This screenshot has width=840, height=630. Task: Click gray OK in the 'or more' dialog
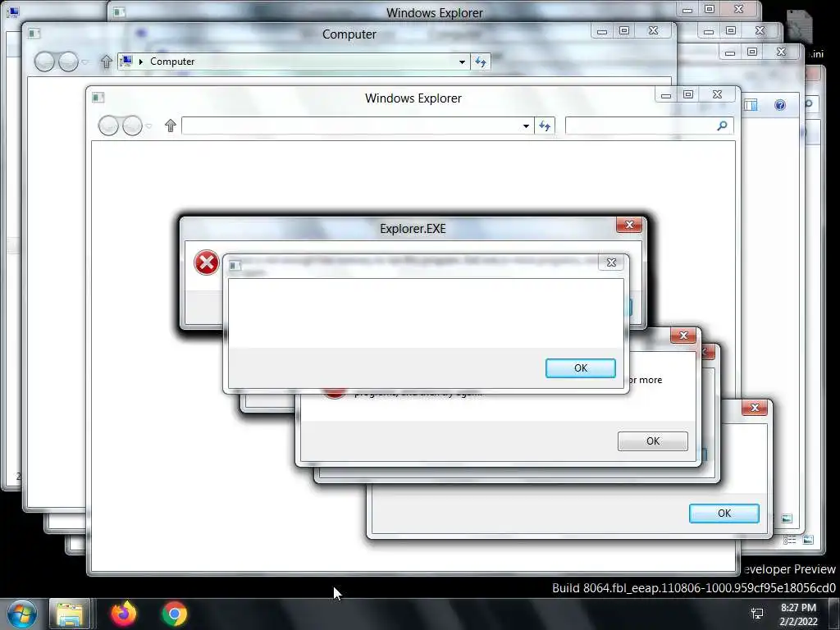click(653, 441)
